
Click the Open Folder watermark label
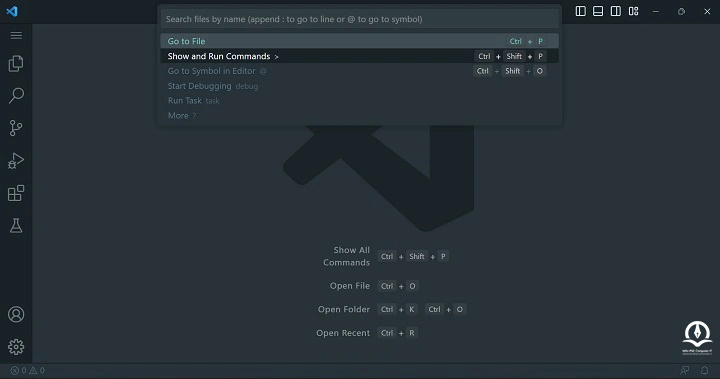[x=343, y=310]
